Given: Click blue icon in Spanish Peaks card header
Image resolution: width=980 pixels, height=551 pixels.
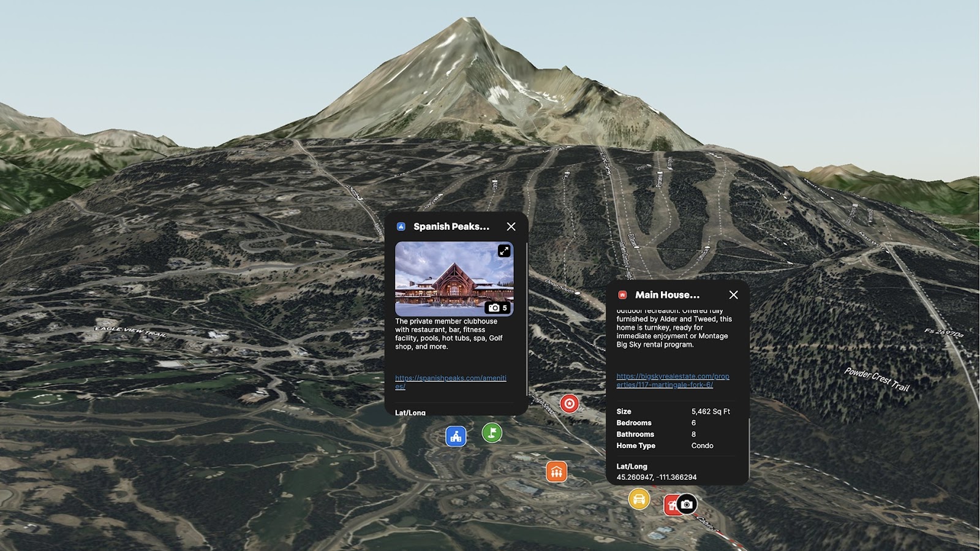Looking at the screenshot, I should pos(401,227).
